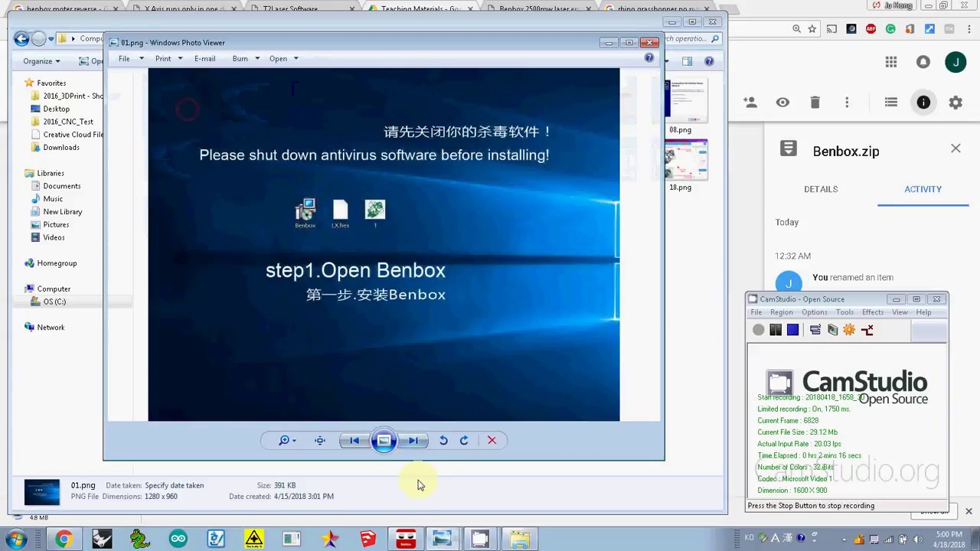Open the Photo Viewer help icon
The image size is (980, 551).
tap(649, 58)
